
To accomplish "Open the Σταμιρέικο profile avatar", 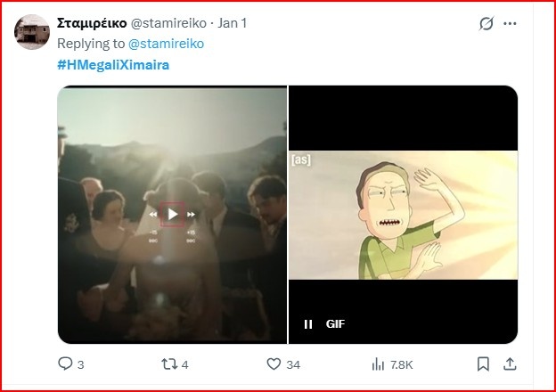I will 32,32.
